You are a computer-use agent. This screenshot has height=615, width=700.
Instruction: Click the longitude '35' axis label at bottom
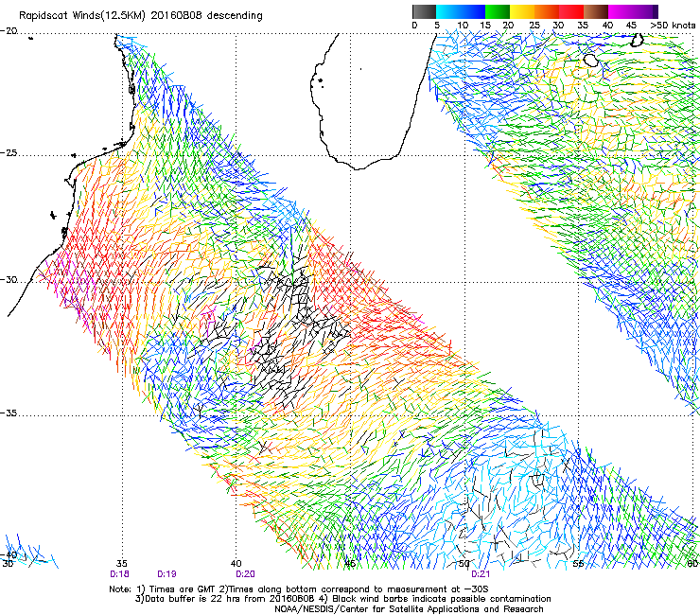(x=122, y=564)
